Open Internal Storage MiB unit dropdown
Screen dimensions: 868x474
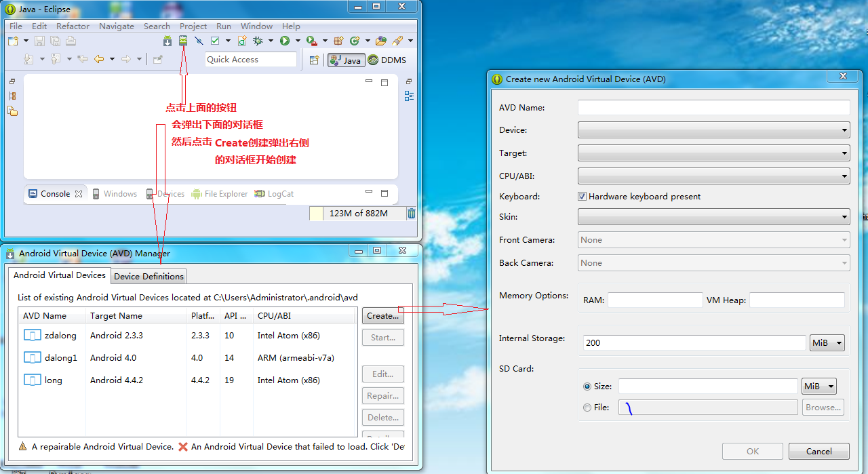tap(827, 342)
